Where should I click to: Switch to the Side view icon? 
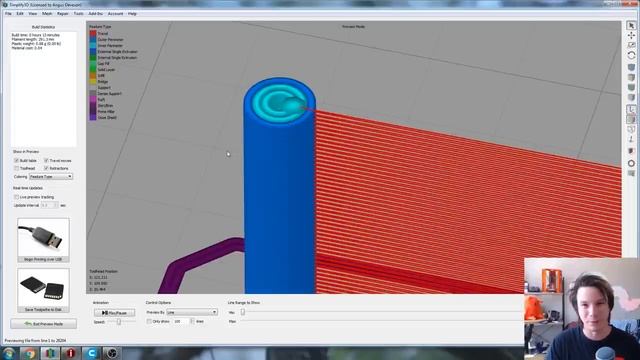[x=631, y=98]
